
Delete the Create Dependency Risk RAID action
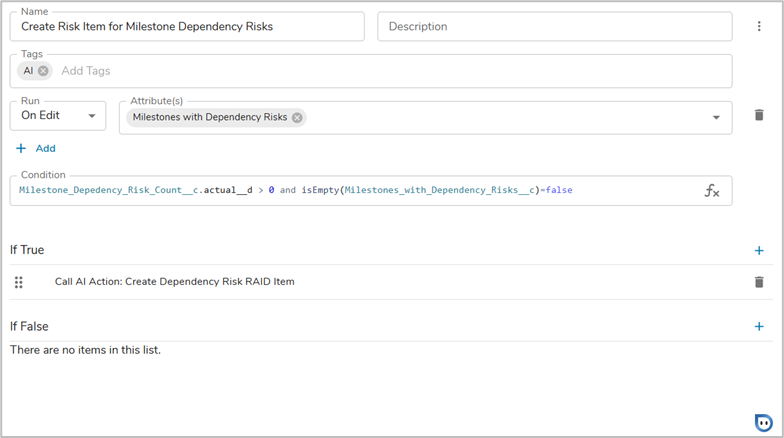click(x=759, y=282)
